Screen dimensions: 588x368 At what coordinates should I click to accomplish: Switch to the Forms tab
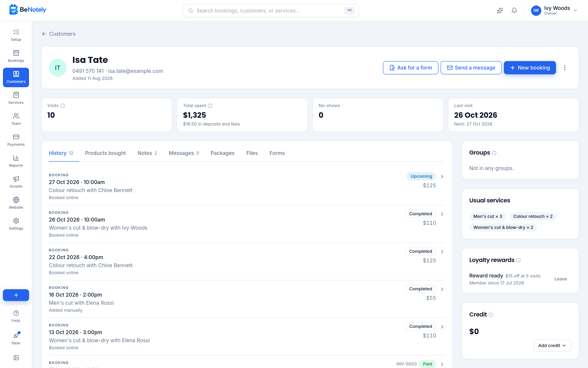(x=277, y=153)
